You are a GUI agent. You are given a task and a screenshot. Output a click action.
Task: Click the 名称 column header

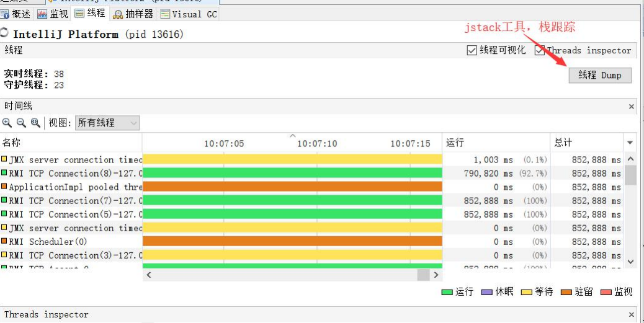click(x=71, y=143)
